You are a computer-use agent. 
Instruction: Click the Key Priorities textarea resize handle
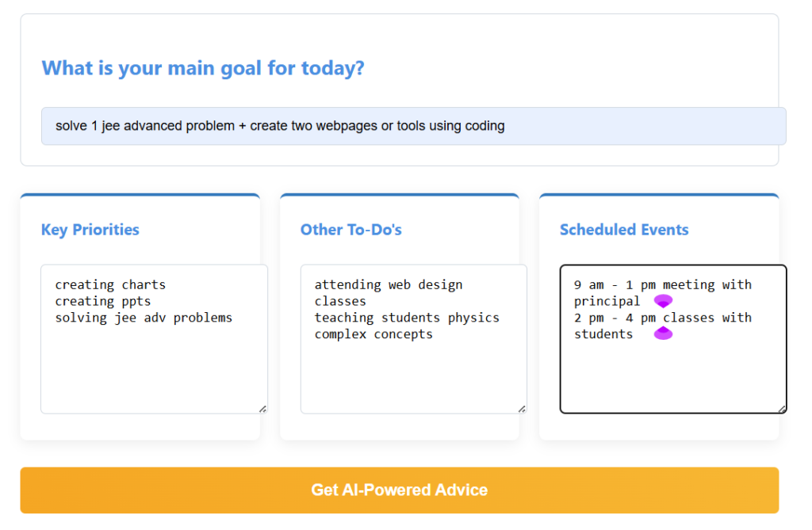tap(263, 409)
